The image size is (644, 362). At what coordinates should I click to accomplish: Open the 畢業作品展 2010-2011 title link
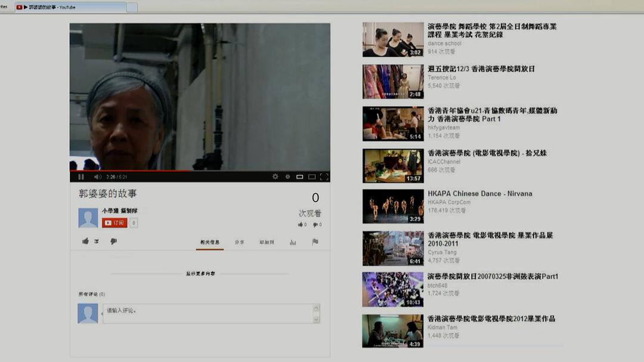pos(490,239)
